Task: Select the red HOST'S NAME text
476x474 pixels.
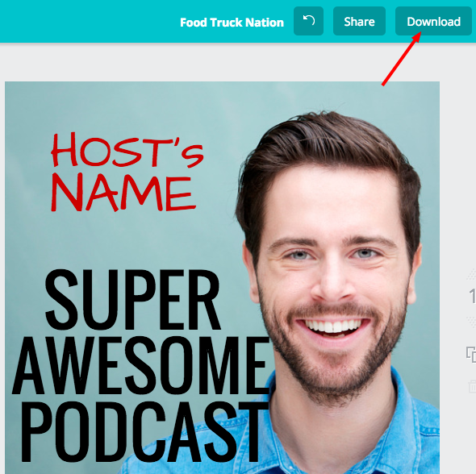Action: 127,172
